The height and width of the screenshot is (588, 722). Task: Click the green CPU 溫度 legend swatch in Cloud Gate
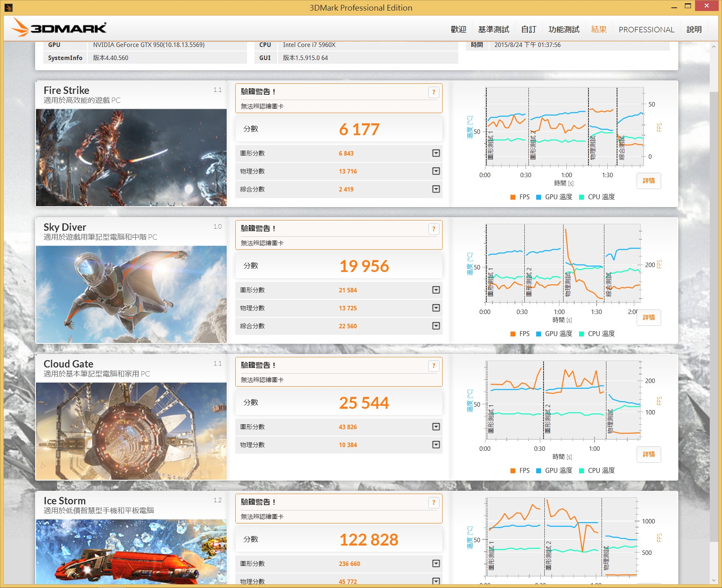coord(581,471)
